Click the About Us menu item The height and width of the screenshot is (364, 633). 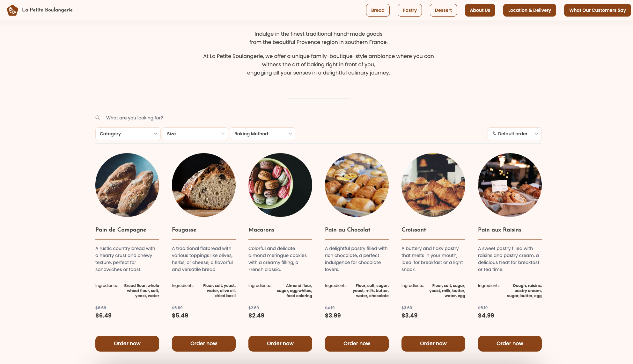pyautogui.click(x=480, y=10)
